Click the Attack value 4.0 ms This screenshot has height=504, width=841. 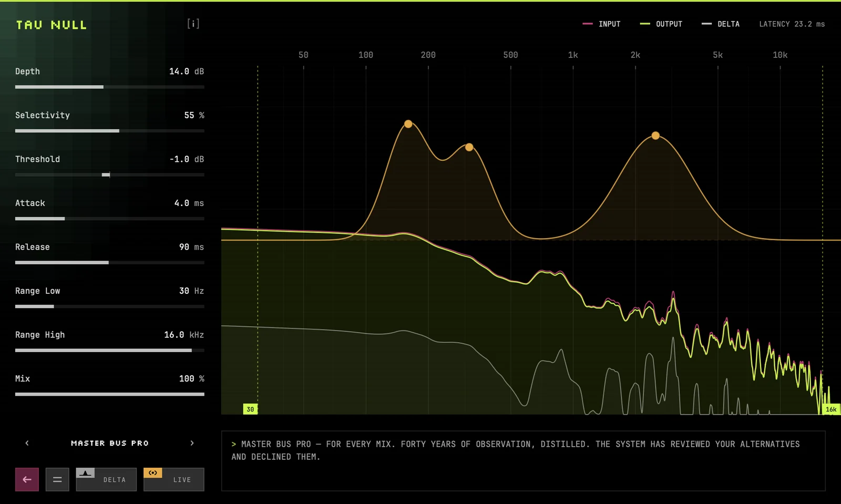click(189, 203)
